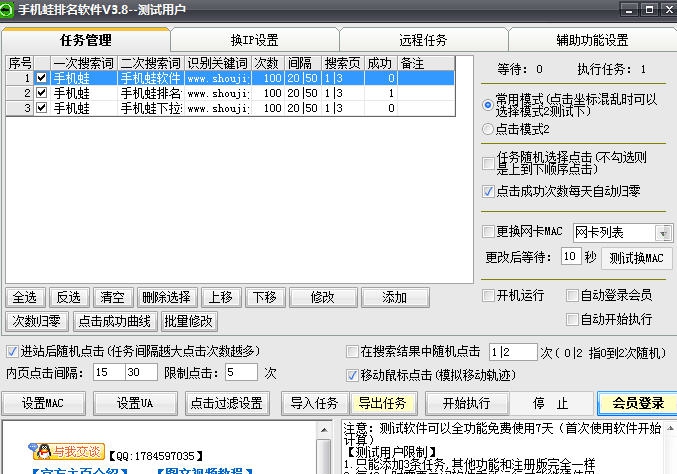The height and width of the screenshot is (474, 677).
Task: Select the row with 手机蛙下拉
Action: (x=231, y=108)
